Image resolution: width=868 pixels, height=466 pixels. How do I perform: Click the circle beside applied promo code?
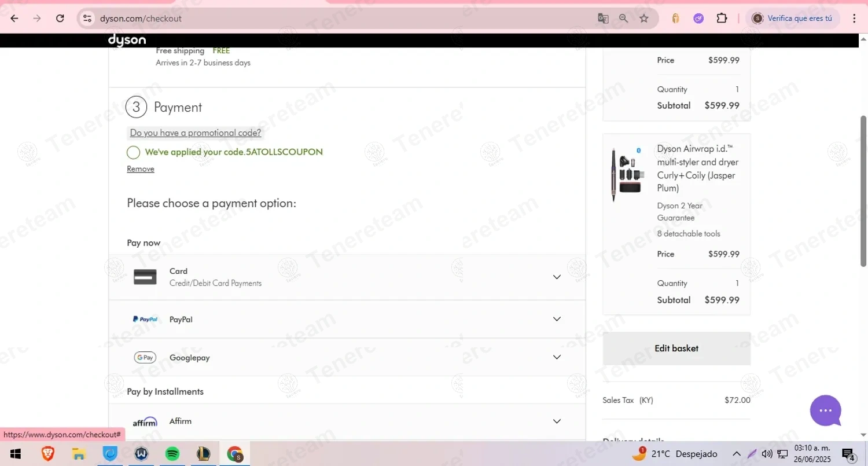pos(133,152)
